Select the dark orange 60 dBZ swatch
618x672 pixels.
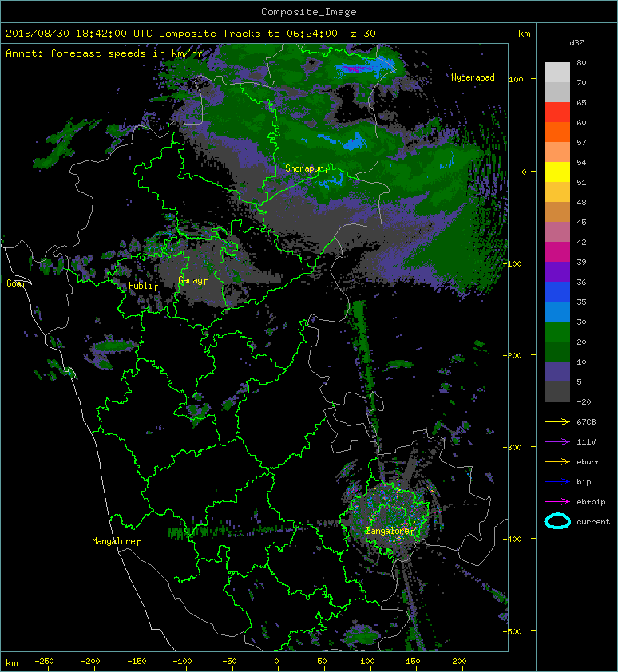[557, 132]
